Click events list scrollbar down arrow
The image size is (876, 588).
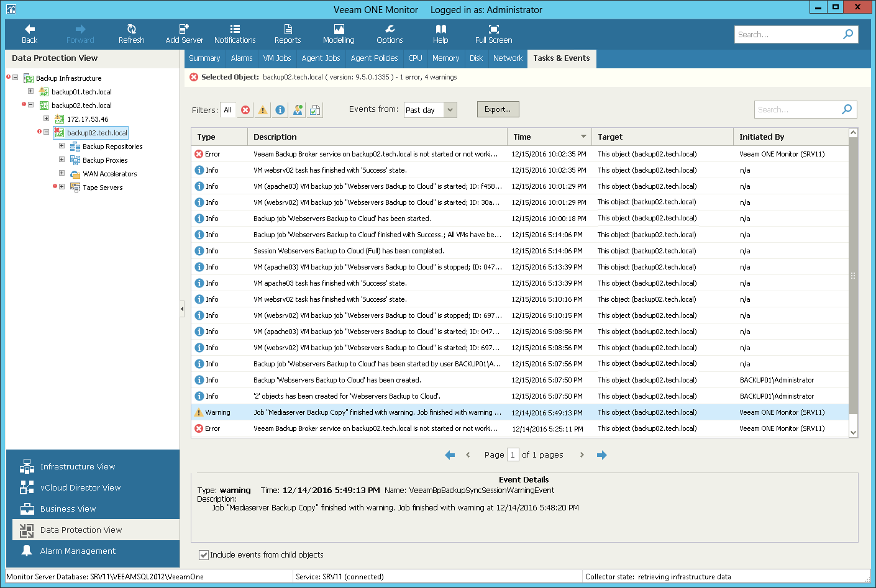[853, 433]
